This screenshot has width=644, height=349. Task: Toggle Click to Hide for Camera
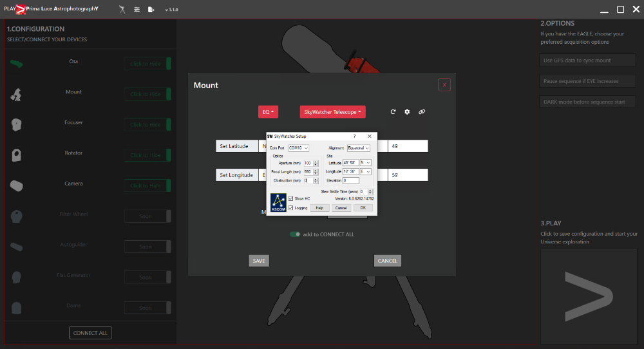[x=147, y=185]
